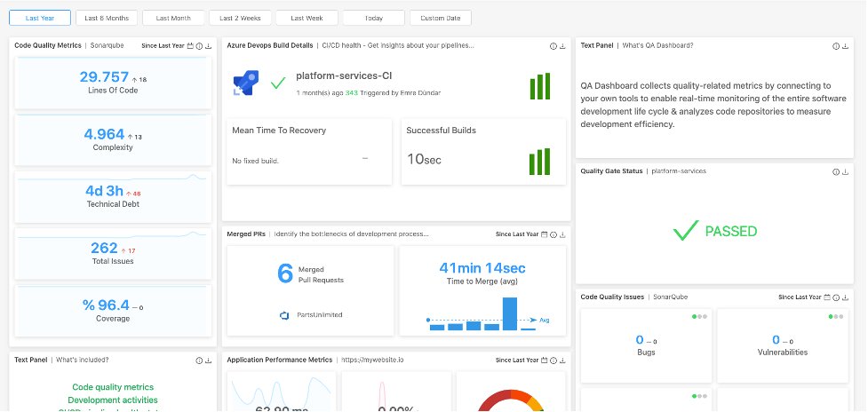Click the status dots on Vulnerabilities card
Image resolution: width=868 pixels, height=412 pixels.
[836, 317]
